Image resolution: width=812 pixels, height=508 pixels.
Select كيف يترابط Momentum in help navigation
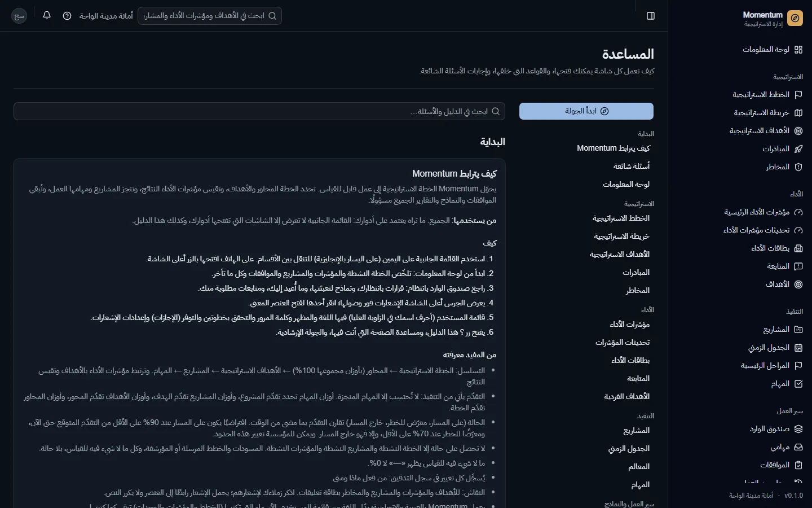[x=614, y=148]
